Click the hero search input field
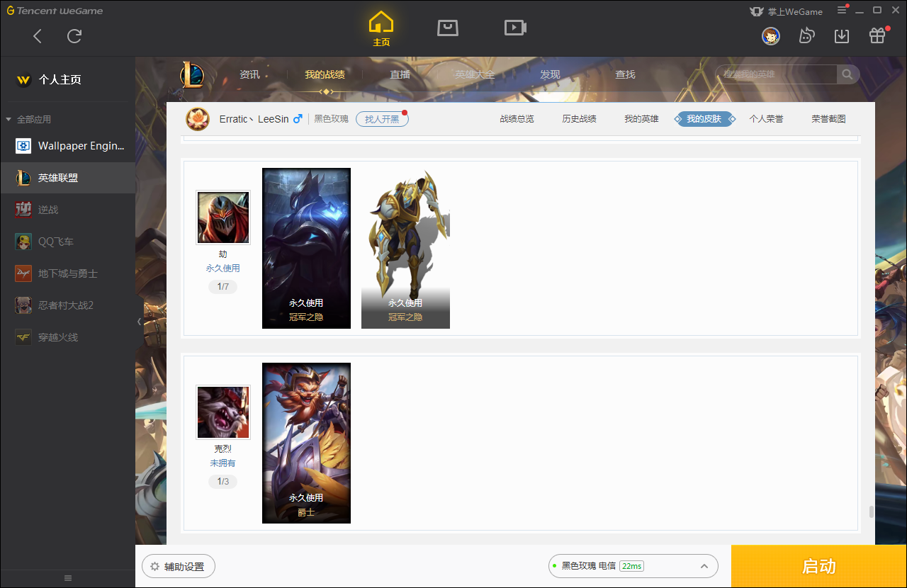 pyautogui.click(x=777, y=74)
